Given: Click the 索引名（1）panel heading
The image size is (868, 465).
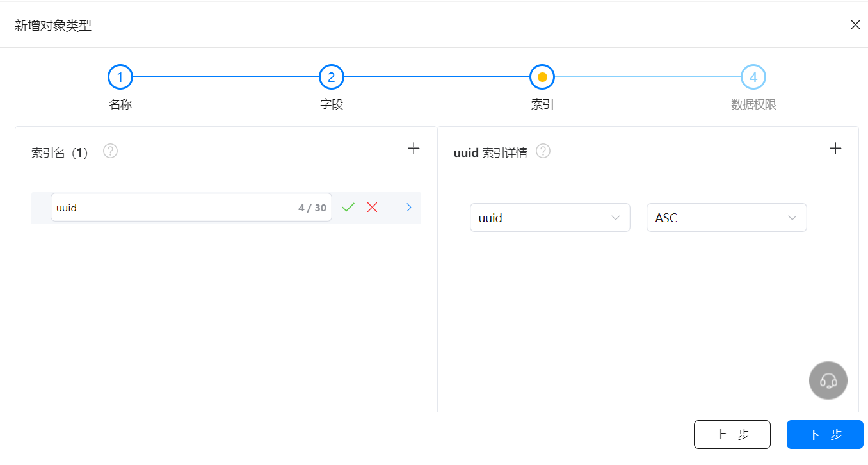Looking at the screenshot, I should coord(60,153).
